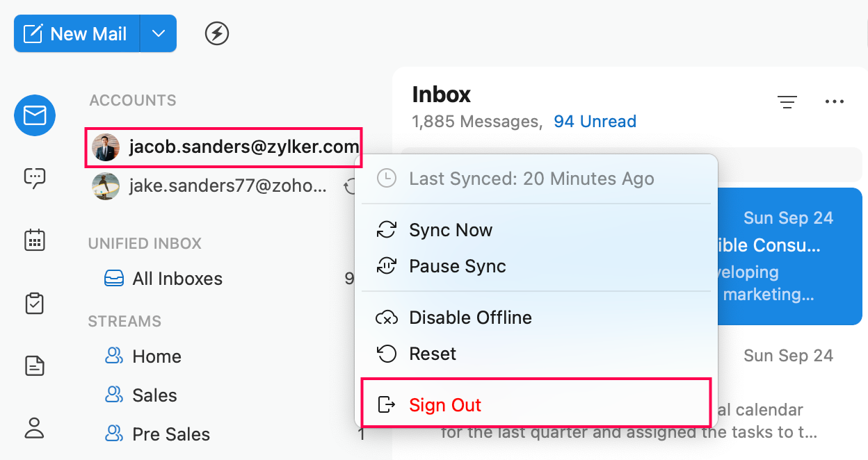Toggle Pause Sync in the menu
Screen dimensions: 868x460
click(457, 267)
